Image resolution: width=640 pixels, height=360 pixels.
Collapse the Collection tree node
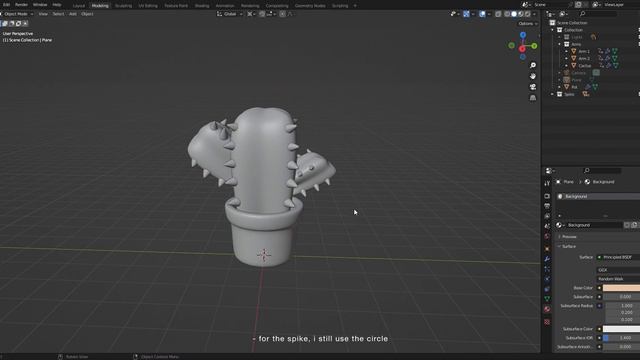pyautogui.click(x=553, y=30)
